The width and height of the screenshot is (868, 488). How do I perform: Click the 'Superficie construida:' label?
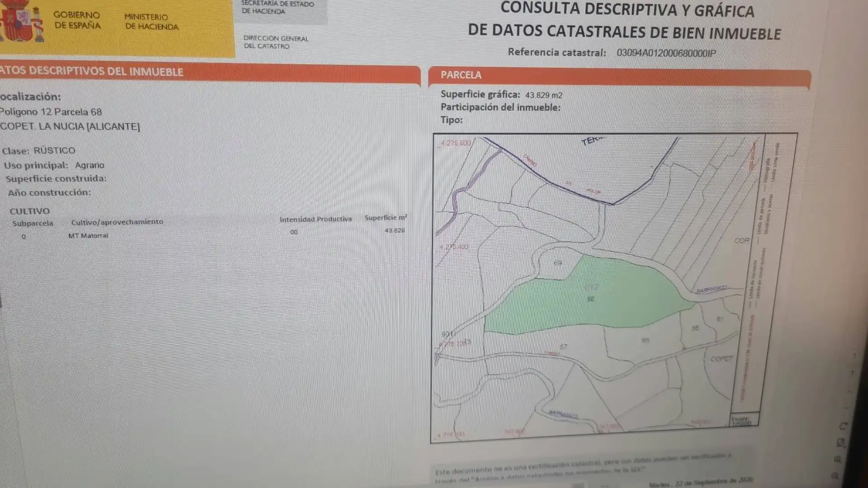(x=56, y=178)
